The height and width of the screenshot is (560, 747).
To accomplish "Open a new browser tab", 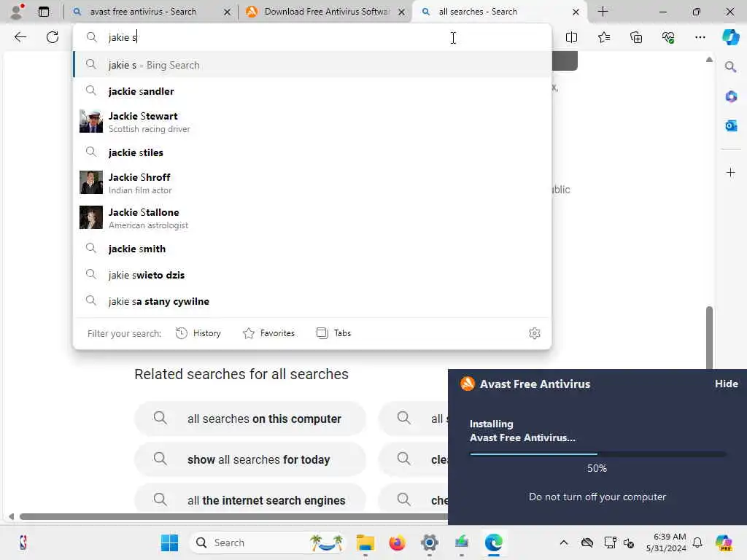I will tap(603, 12).
